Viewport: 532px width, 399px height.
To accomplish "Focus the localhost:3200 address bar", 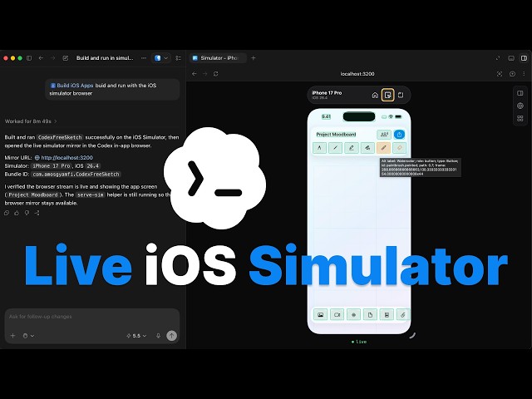I will 357,74.
